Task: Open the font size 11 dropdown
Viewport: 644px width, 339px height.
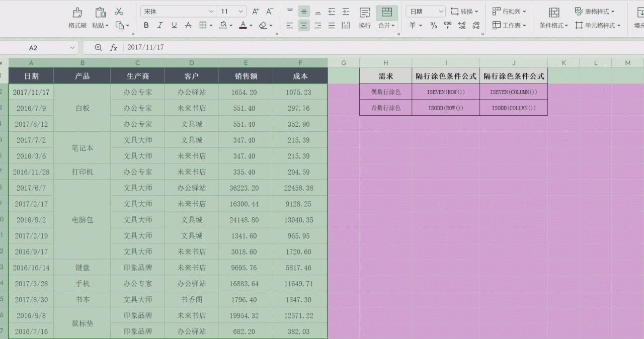Action: click(x=240, y=11)
